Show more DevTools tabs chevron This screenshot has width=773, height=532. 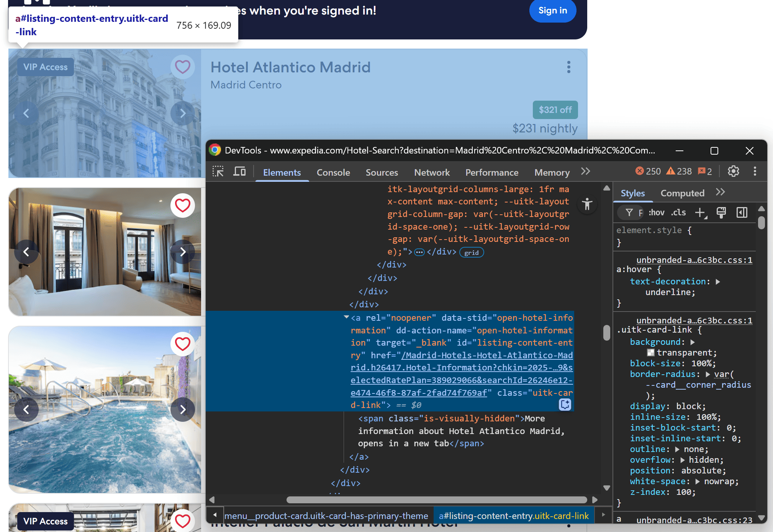click(585, 171)
